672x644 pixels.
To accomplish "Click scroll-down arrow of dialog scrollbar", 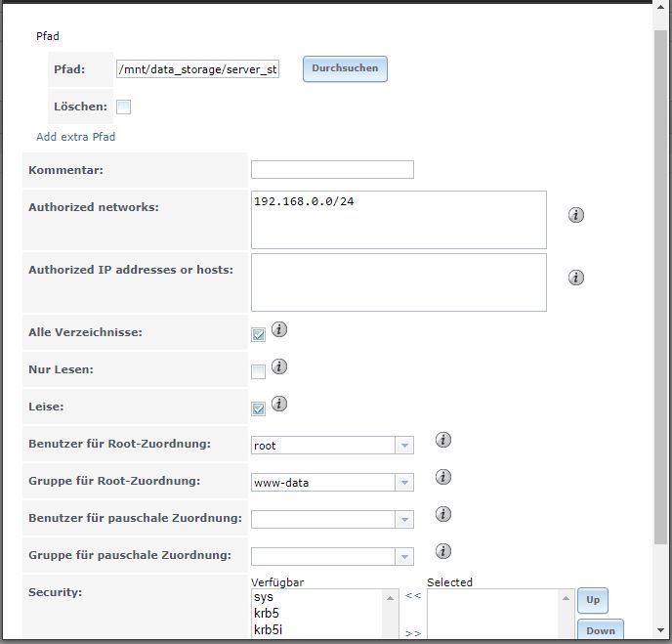I will 660,630.
